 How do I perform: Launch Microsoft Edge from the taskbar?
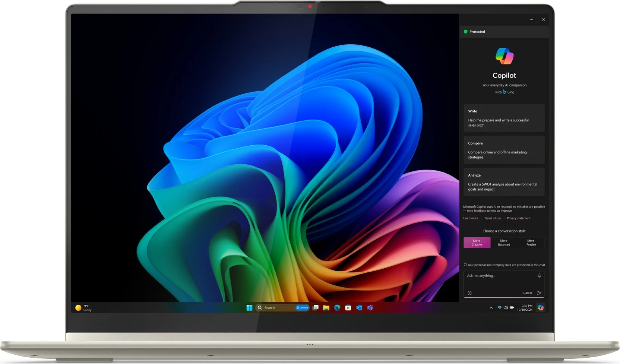click(337, 308)
